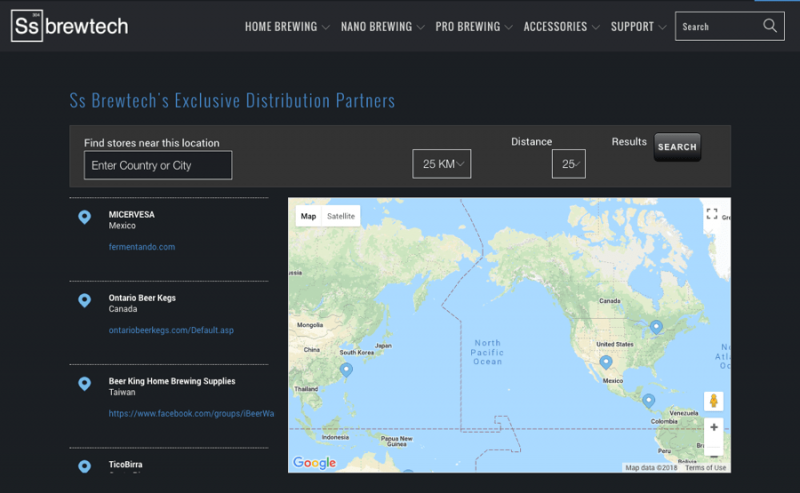800x493 pixels.
Task: Toggle fullscreen map view
Action: pyautogui.click(x=712, y=214)
